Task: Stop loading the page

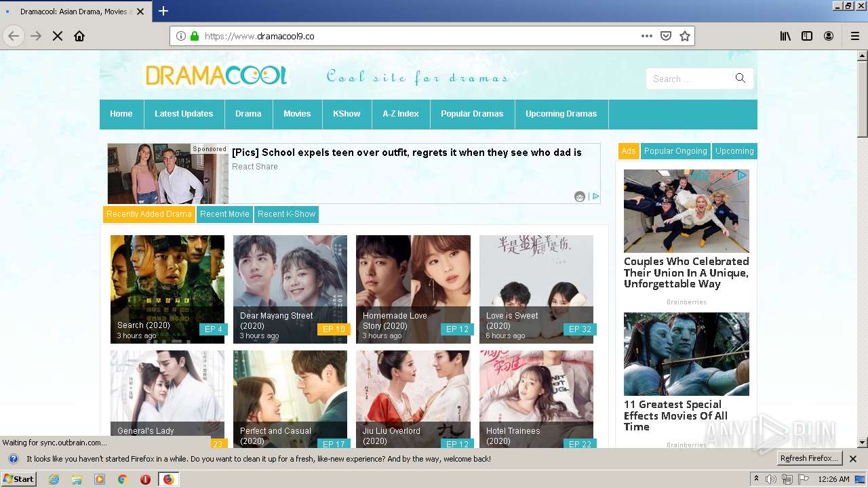Action: 58,36
